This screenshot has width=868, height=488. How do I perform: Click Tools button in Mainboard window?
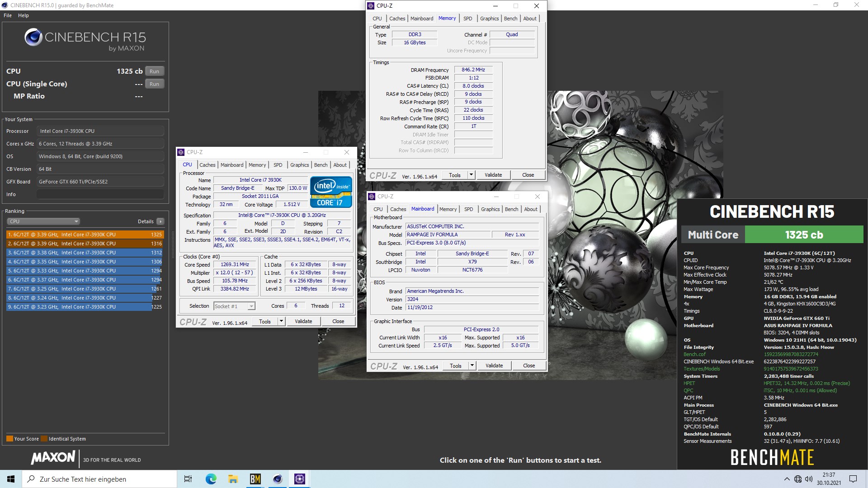tap(456, 366)
